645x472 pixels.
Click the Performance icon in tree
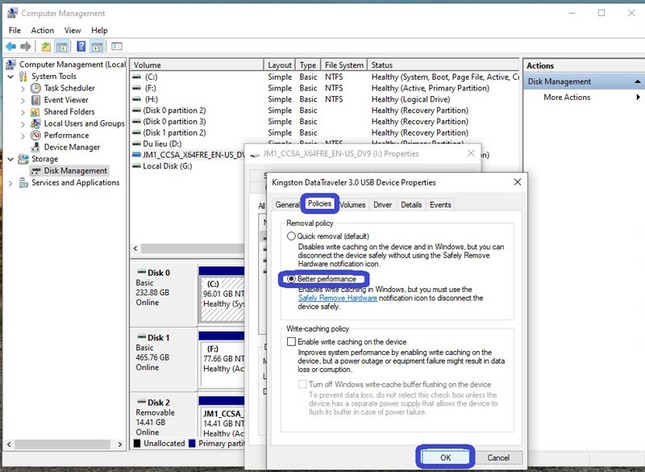(x=36, y=135)
